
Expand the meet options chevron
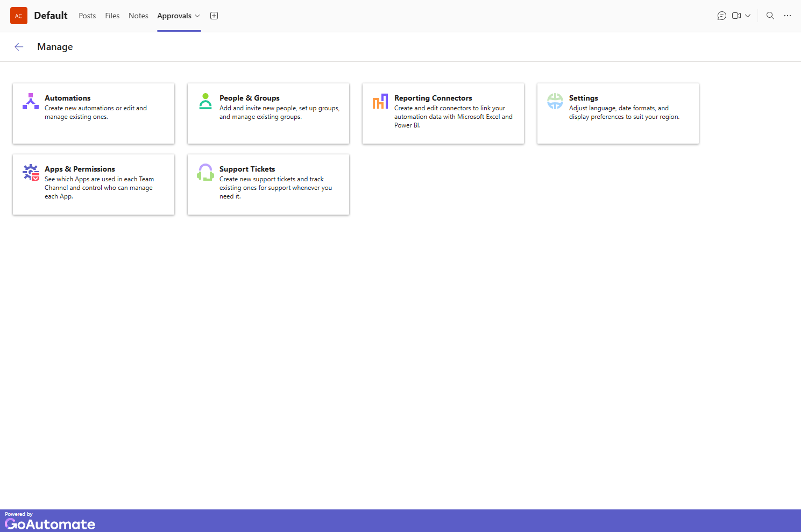click(x=748, y=16)
